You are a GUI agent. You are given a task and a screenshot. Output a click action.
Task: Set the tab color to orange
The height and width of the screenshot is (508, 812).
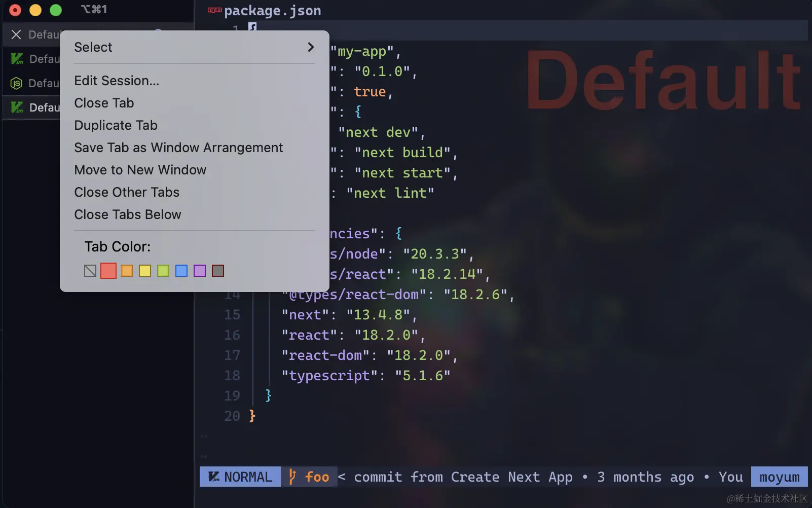click(127, 271)
